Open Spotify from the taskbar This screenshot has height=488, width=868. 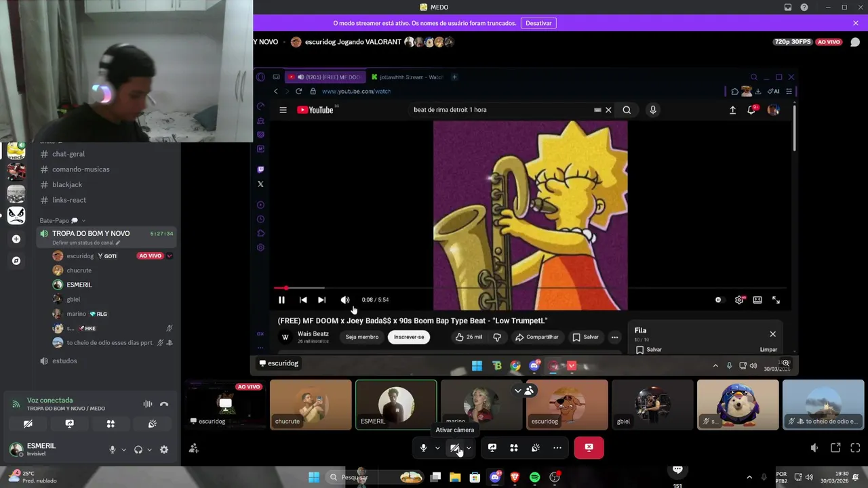point(534,477)
